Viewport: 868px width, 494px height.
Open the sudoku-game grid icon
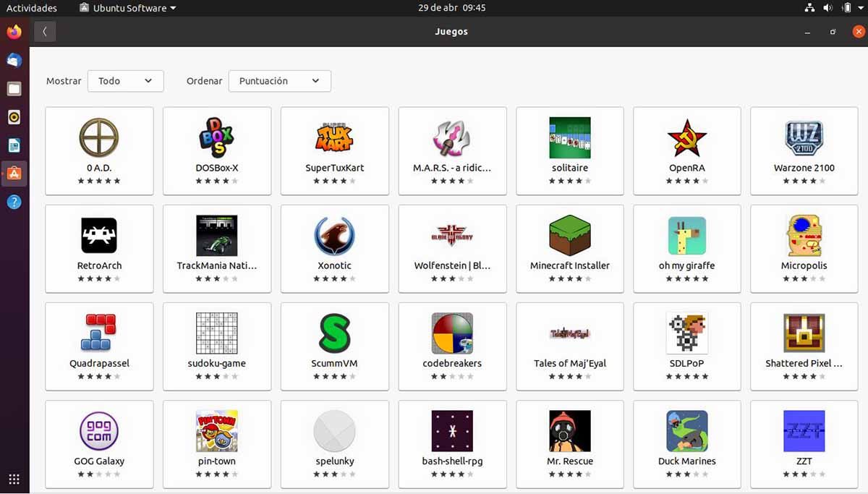pyautogui.click(x=217, y=333)
